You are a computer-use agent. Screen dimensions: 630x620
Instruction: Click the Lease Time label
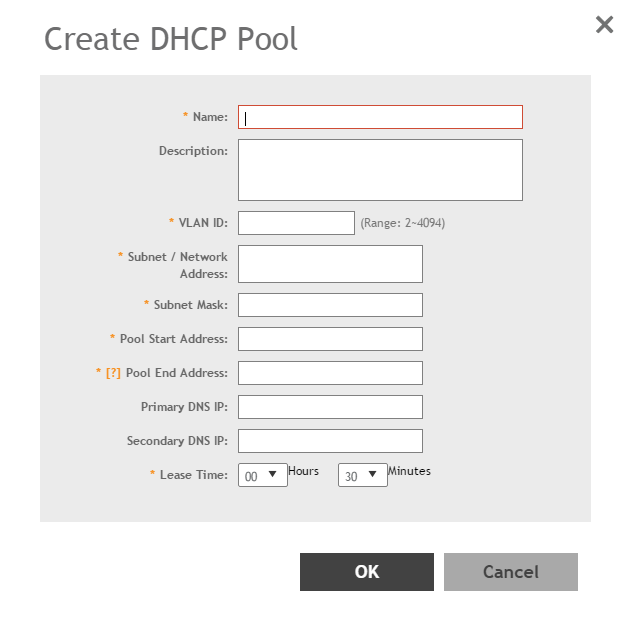[193, 475]
